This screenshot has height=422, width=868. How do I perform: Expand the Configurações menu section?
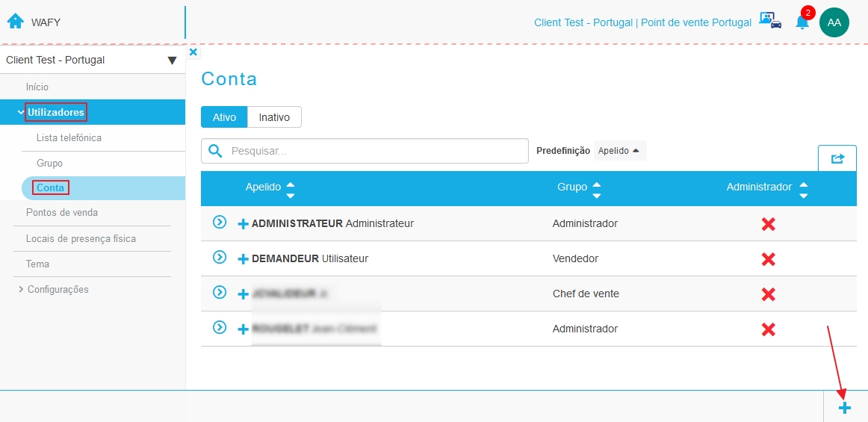(x=54, y=290)
